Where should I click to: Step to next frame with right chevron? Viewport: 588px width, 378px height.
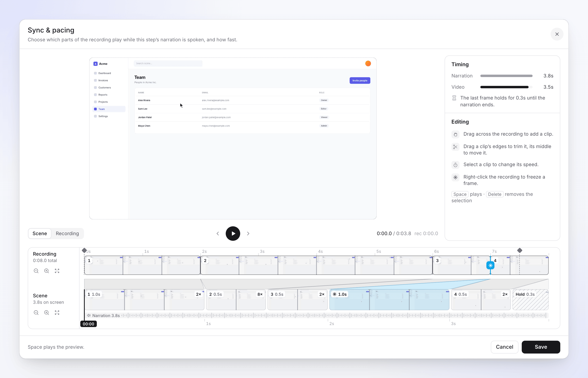tap(248, 233)
